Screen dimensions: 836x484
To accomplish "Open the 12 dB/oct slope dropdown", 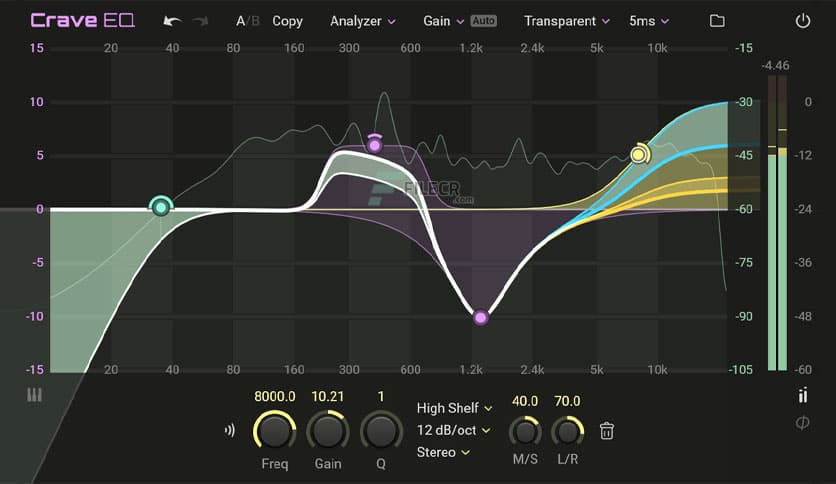I will click(x=453, y=430).
